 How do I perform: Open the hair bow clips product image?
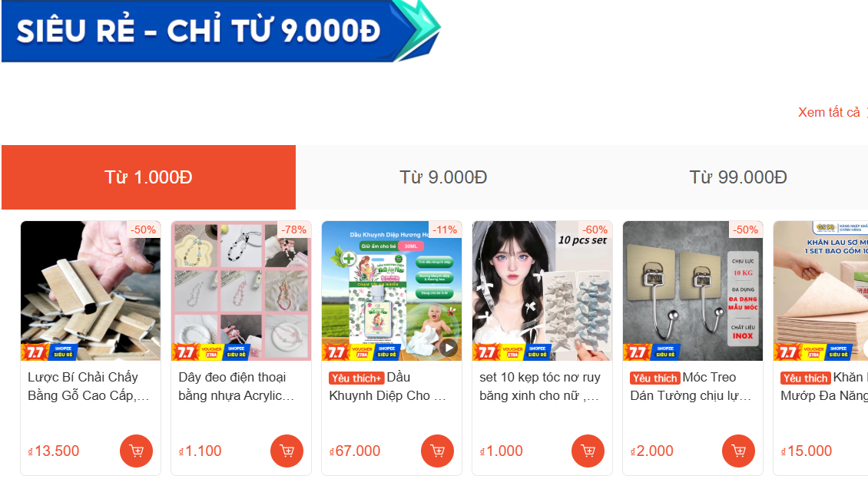[542, 291]
